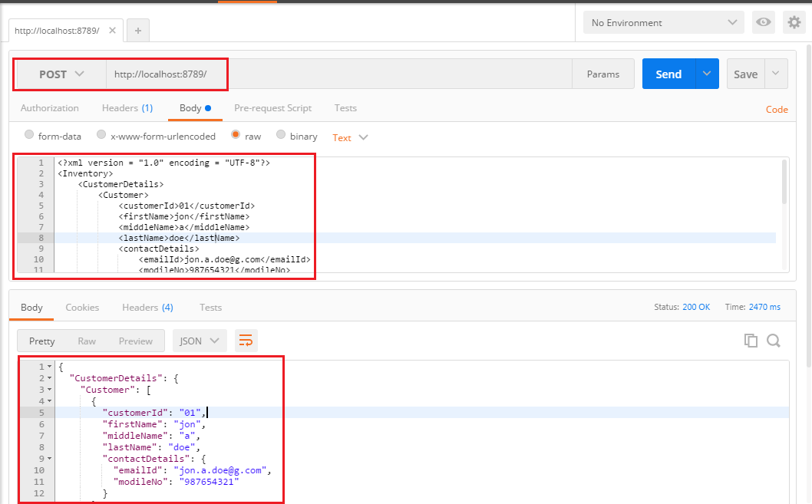
Task: Open the Pre-request Script tab
Action: [273, 108]
